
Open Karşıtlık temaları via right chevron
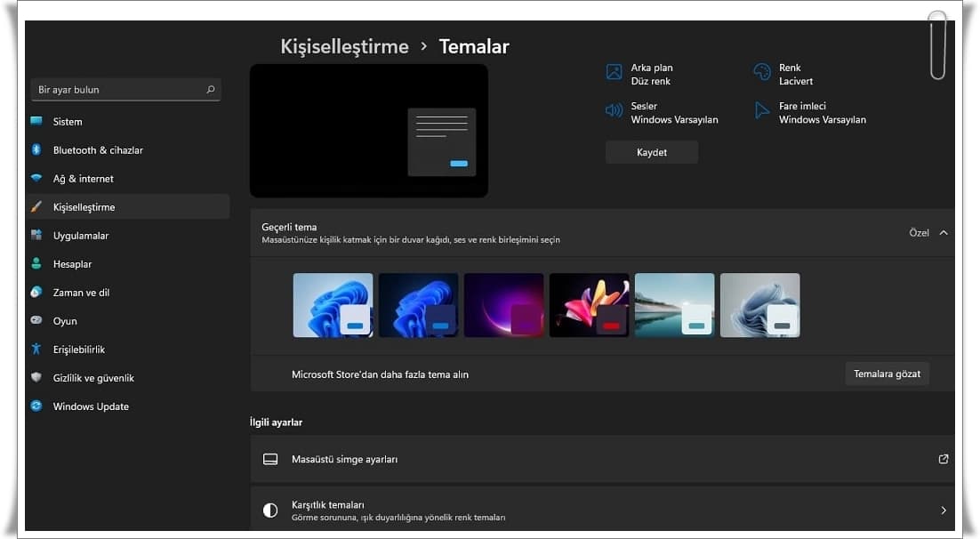pos(944,511)
